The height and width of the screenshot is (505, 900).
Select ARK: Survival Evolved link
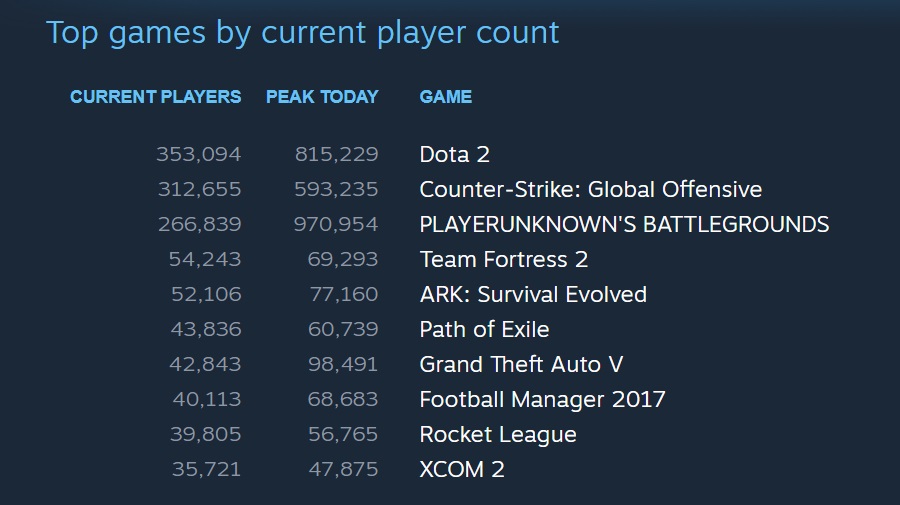(x=533, y=294)
